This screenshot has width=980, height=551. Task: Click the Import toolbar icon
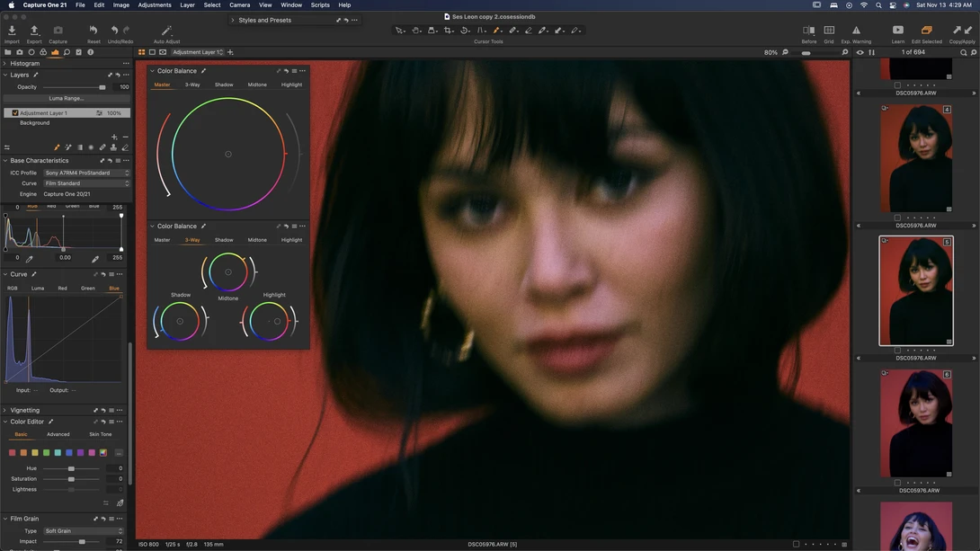coord(12,30)
